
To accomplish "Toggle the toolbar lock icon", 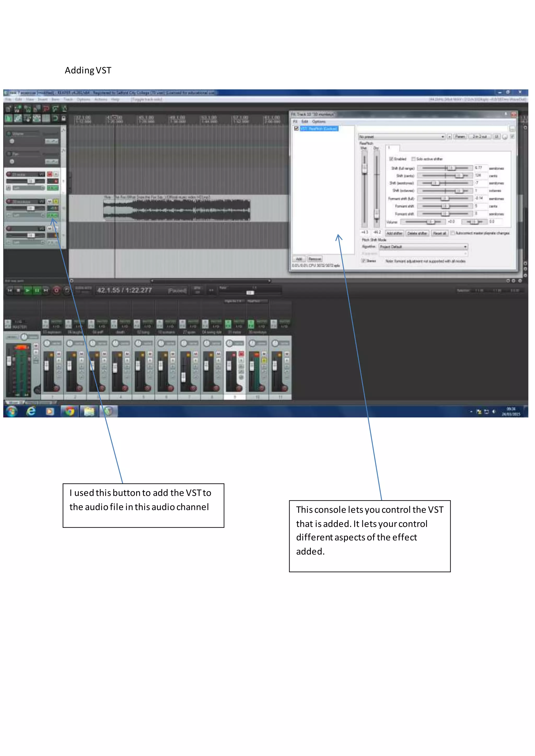I will [x=63, y=119].
